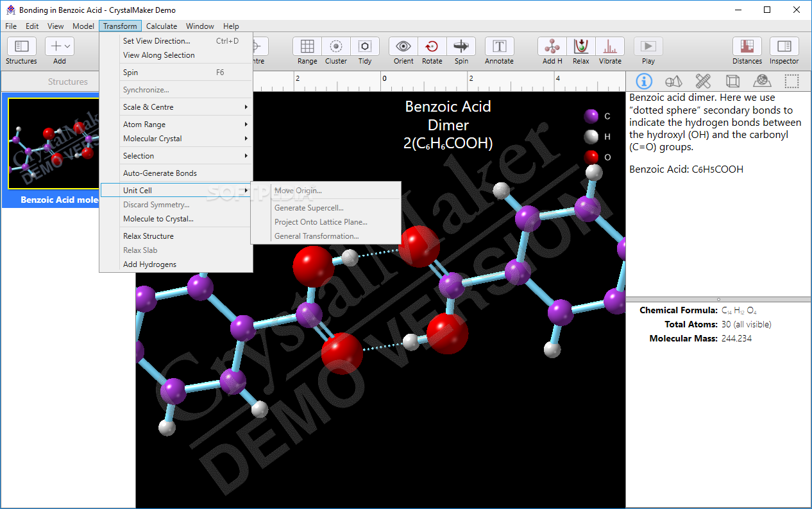The height and width of the screenshot is (509, 812).
Task: Expand the Unit Cell submenu
Action: point(176,191)
